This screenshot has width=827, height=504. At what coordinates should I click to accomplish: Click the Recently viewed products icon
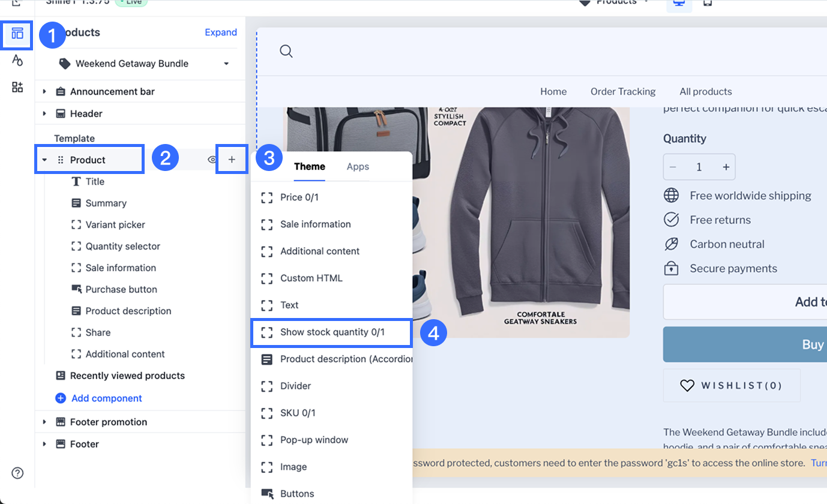click(61, 376)
